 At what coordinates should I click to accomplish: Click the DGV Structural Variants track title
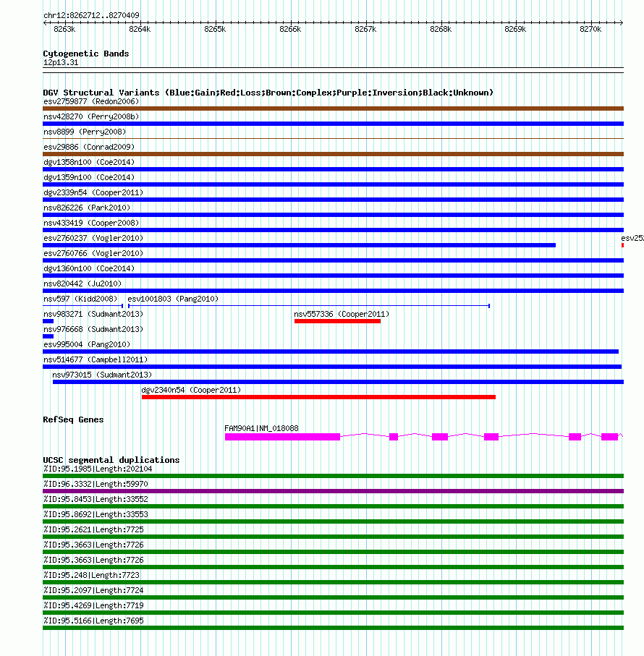click(268, 93)
